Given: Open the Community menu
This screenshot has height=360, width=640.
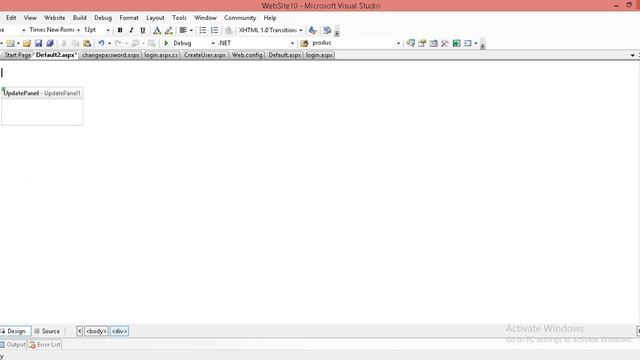Looking at the screenshot, I should [x=240, y=18].
